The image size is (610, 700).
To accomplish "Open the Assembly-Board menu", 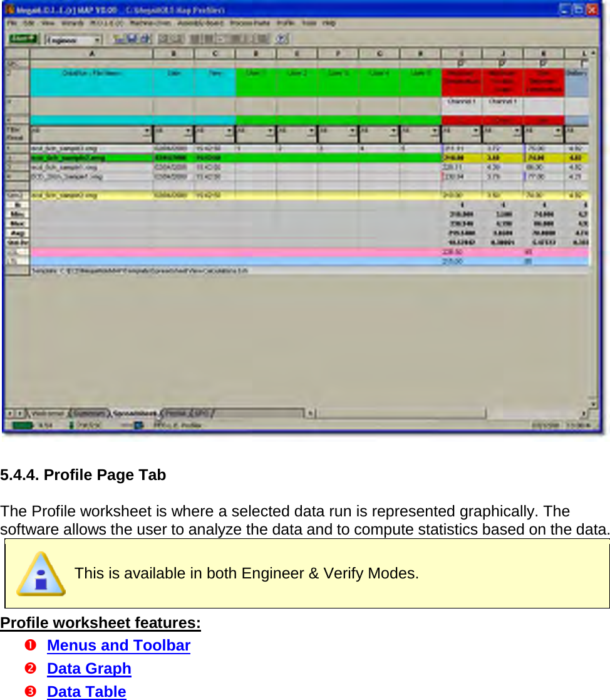I will pyautogui.click(x=200, y=23).
